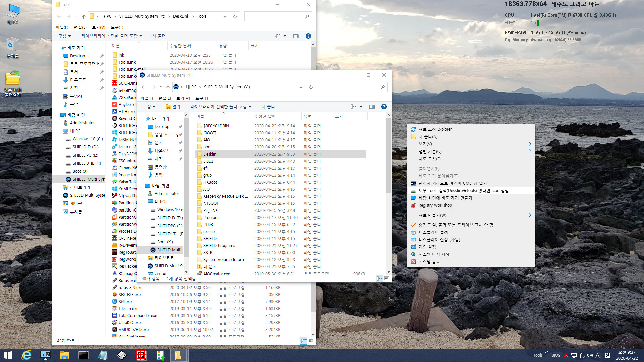
Task: Choose 시스템 다시 시작 from context menu
Action: (x=471, y=254)
